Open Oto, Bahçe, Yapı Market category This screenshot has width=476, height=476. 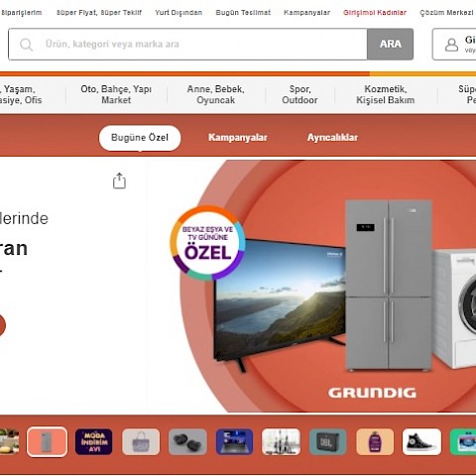(x=116, y=94)
